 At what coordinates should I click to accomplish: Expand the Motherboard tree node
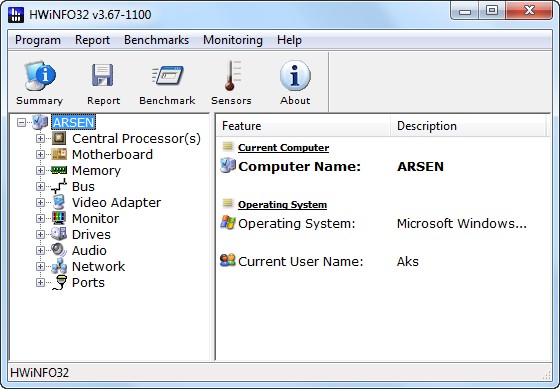pos(40,154)
